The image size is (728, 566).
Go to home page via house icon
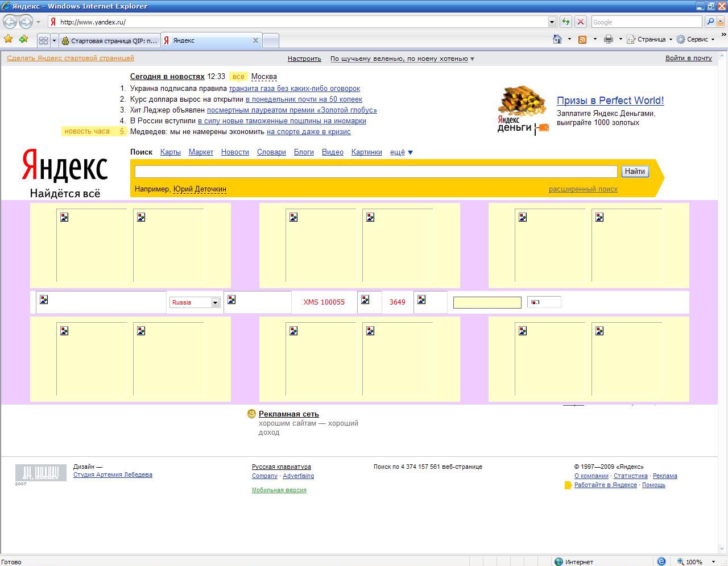(x=557, y=39)
